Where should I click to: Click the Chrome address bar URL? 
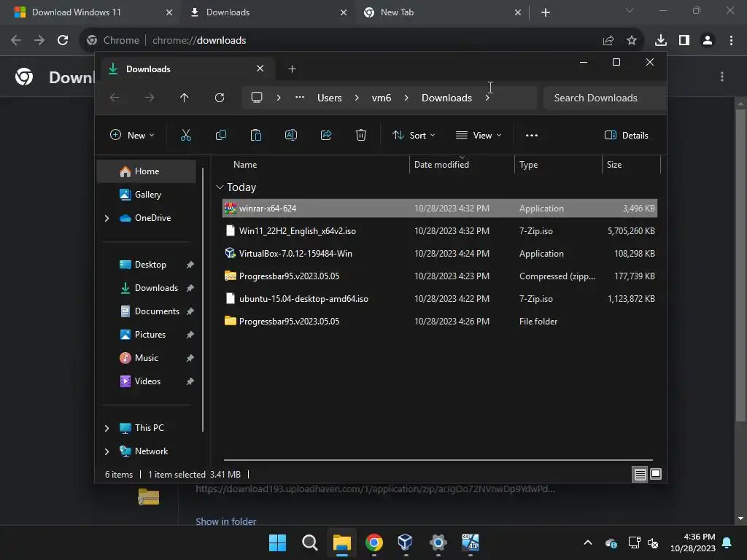199,40
